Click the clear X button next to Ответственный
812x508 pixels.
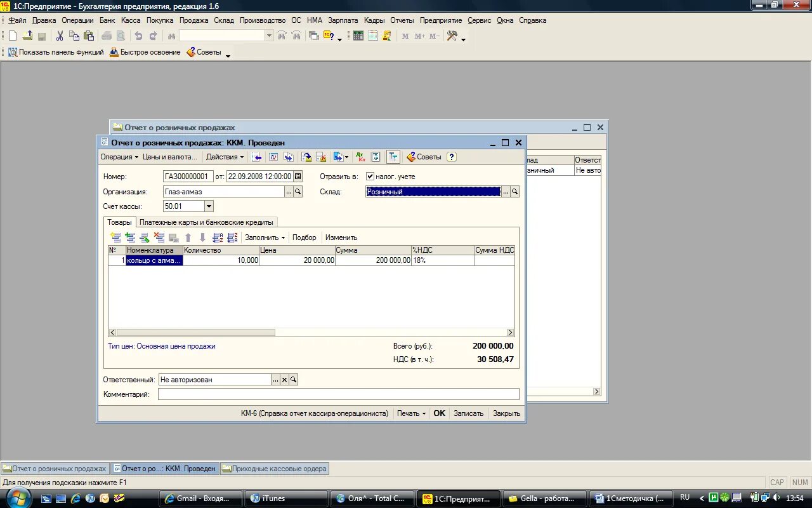284,380
